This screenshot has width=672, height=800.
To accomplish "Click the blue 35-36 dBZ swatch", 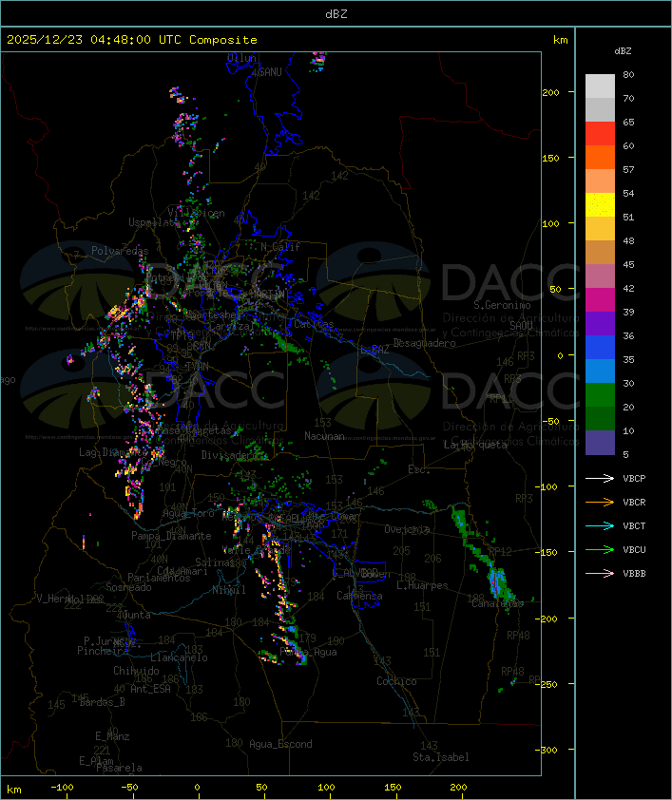I will 600,348.
